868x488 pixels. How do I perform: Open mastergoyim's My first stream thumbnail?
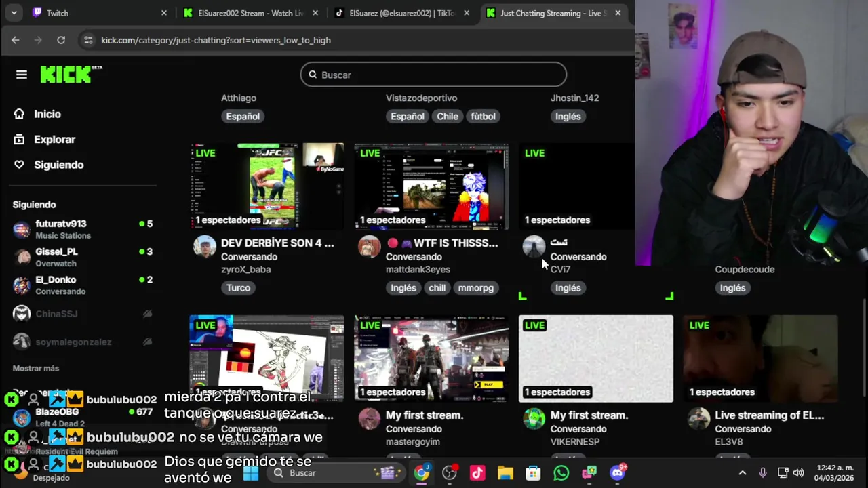(431, 359)
